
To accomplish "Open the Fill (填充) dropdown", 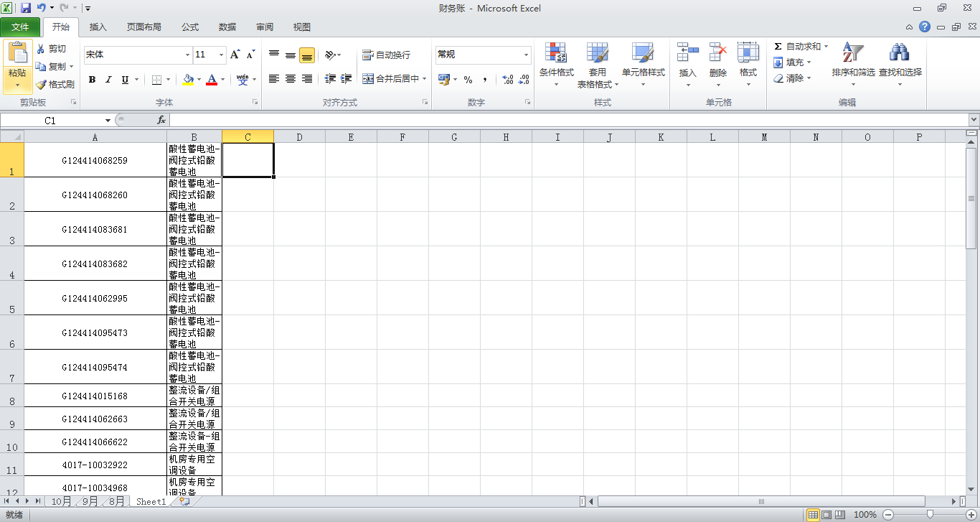I will (793, 62).
